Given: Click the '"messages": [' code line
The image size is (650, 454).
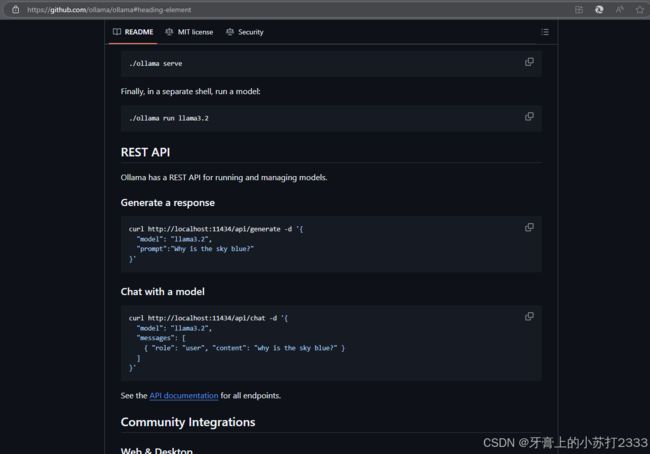Looking at the screenshot, I should point(161,338).
